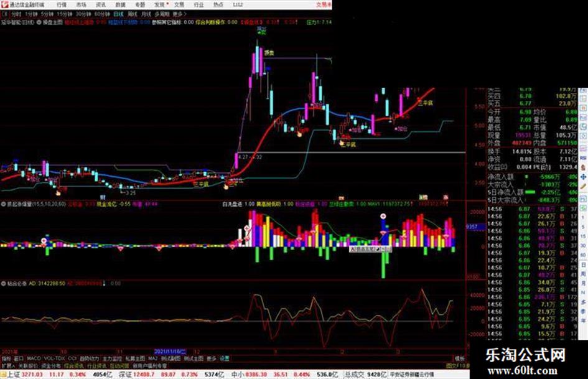Click the 设置 indicator settings button

click(x=224, y=358)
